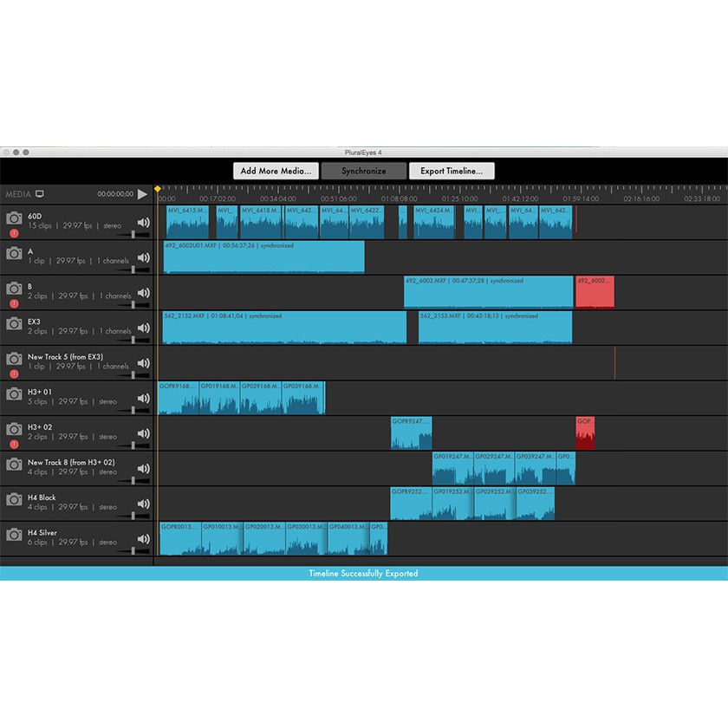Screen dimensions: 728x728
Task: Select clip GOPR9252 in H4 Black track
Action: (x=412, y=504)
